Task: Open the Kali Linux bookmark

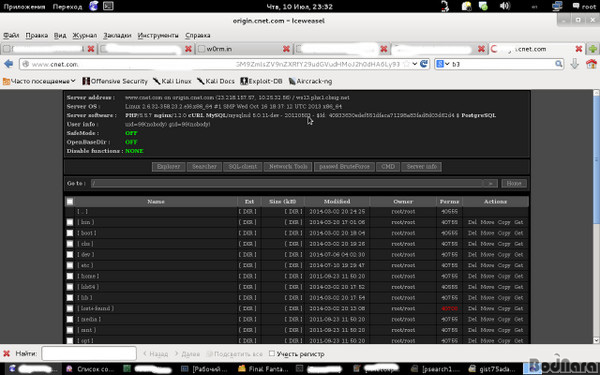Action: 172,81
